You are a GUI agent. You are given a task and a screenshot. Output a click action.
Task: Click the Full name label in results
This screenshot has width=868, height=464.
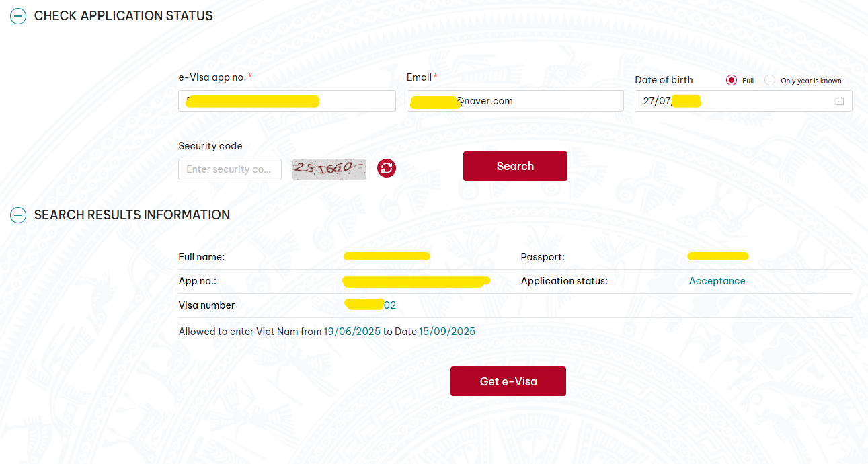pyautogui.click(x=202, y=257)
